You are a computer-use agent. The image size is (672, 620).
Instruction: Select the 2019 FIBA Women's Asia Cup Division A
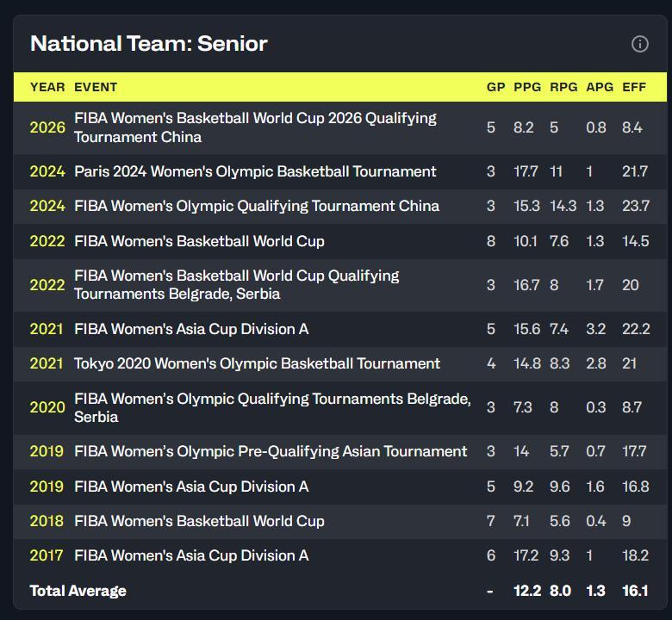(x=191, y=487)
